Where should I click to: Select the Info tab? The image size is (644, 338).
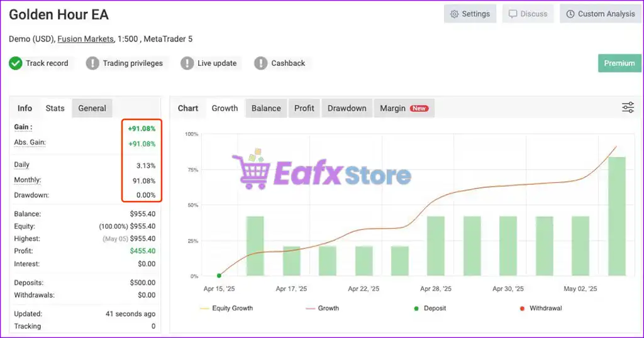point(25,108)
